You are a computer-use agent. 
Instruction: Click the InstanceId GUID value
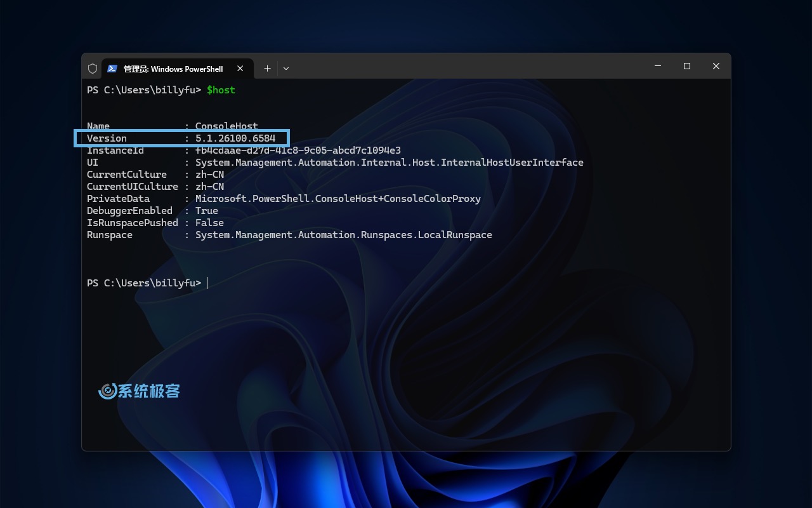point(298,150)
